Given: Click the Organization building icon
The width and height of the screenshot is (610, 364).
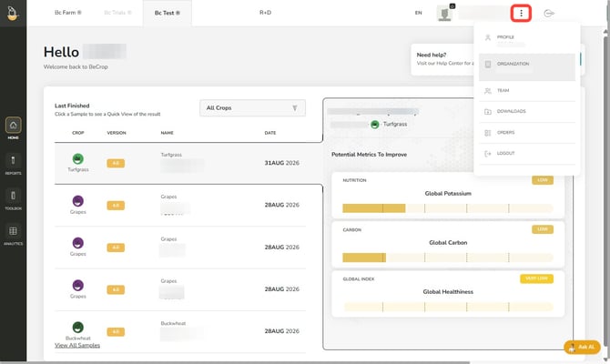Looking at the screenshot, I should coord(487,65).
